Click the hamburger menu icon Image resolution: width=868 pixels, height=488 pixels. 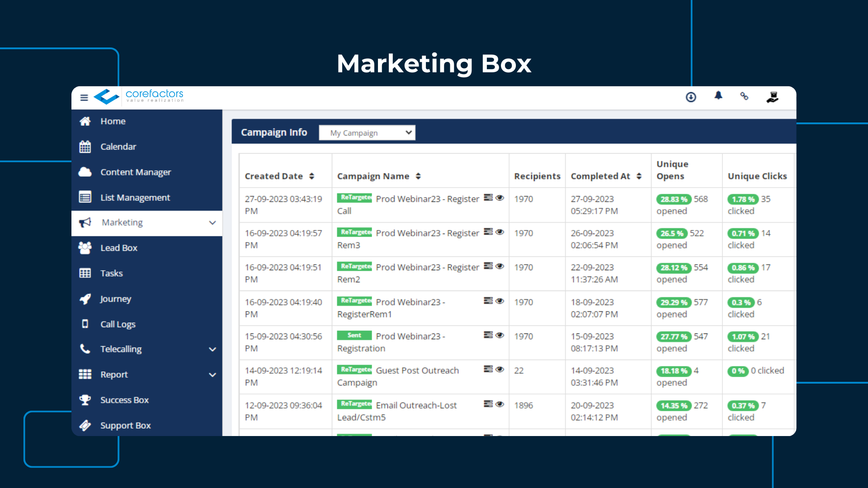point(84,97)
